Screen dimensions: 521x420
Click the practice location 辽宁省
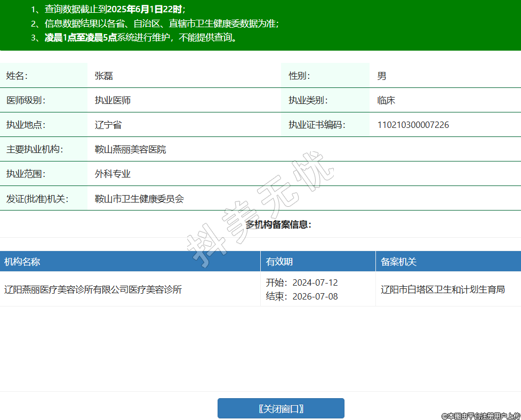click(108, 125)
